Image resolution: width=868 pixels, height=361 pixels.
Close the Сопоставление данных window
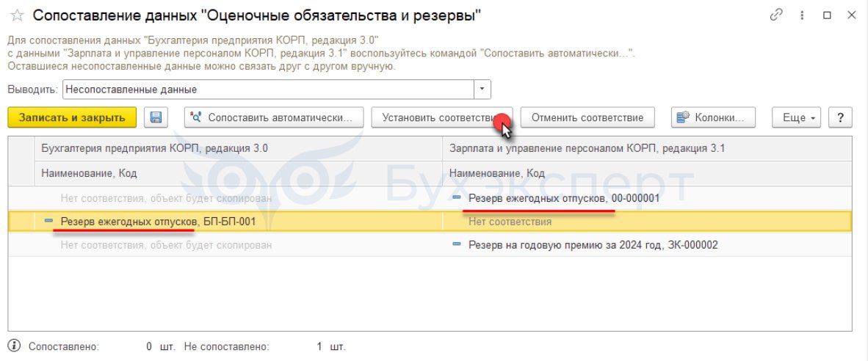852,15
